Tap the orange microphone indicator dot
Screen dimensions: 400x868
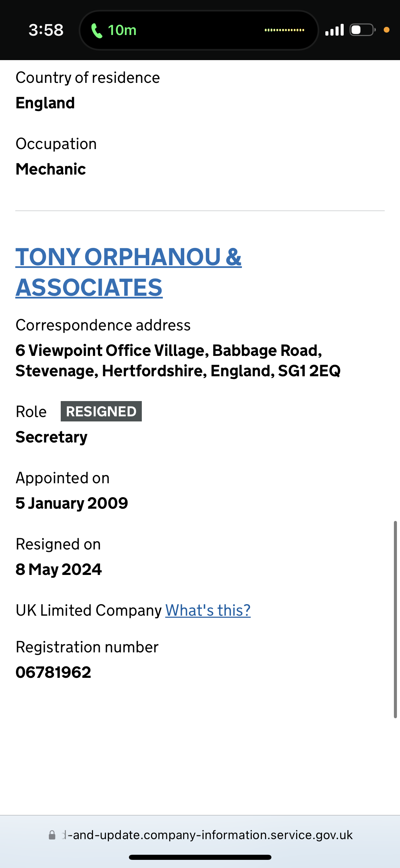tap(386, 30)
